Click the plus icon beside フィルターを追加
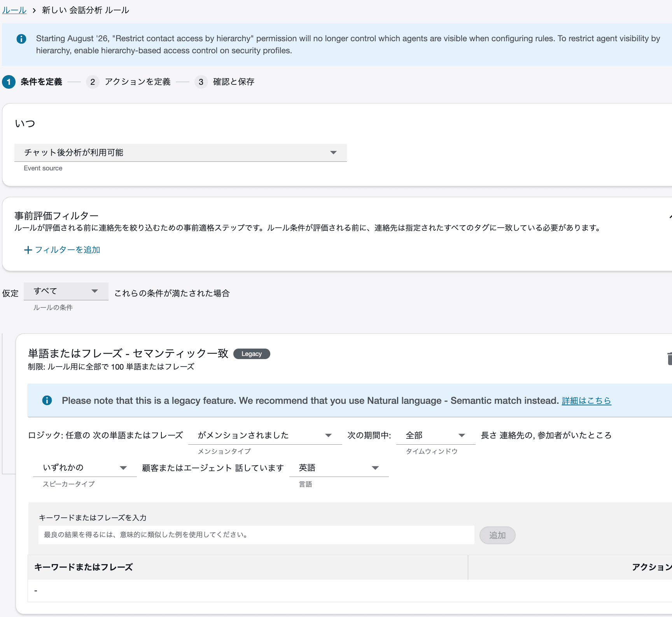This screenshot has width=672, height=617. (x=28, y=250)
